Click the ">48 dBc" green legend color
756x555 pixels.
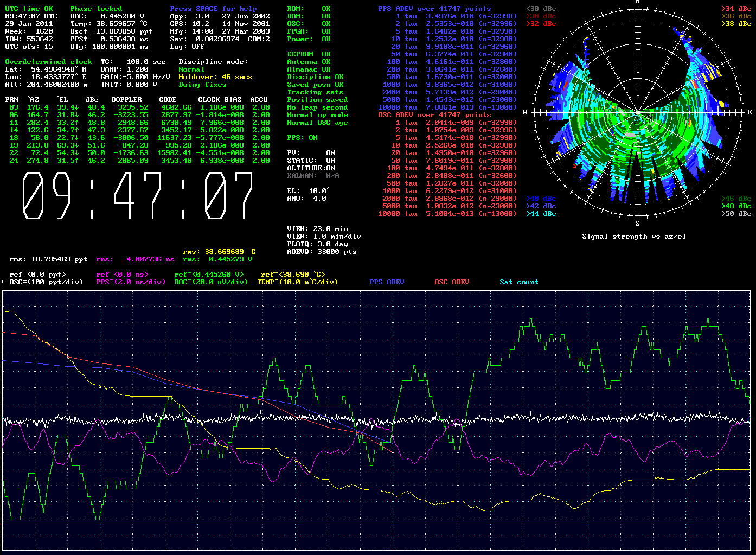coord(736,206)
